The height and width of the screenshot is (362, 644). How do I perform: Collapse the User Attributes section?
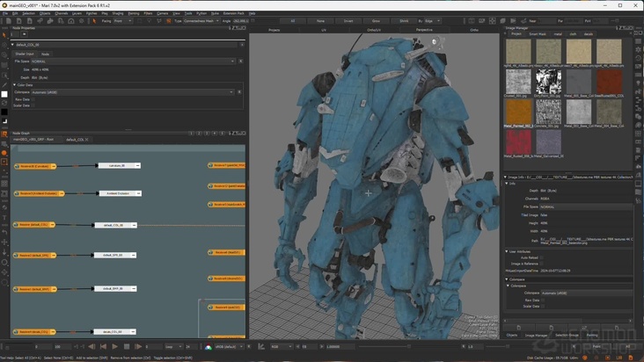tap(507, 251)
